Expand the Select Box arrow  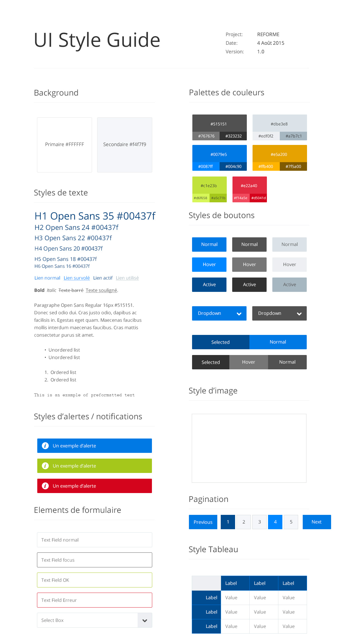(x=145, y=620)
